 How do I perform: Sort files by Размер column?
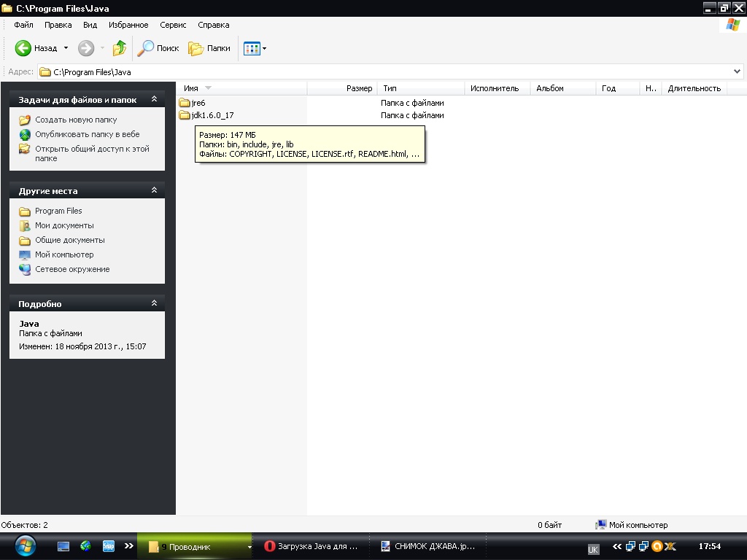point(343,88)
